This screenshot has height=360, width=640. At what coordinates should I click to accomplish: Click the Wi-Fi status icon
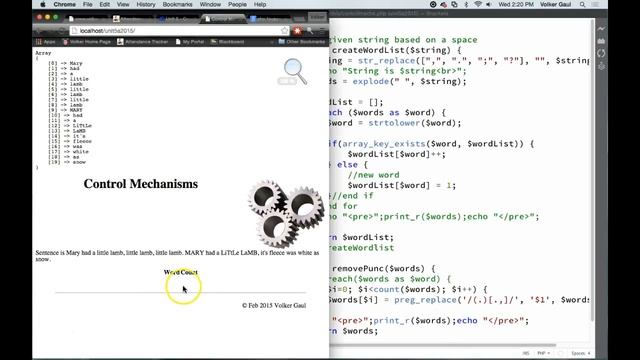click(x=478, y=4)
